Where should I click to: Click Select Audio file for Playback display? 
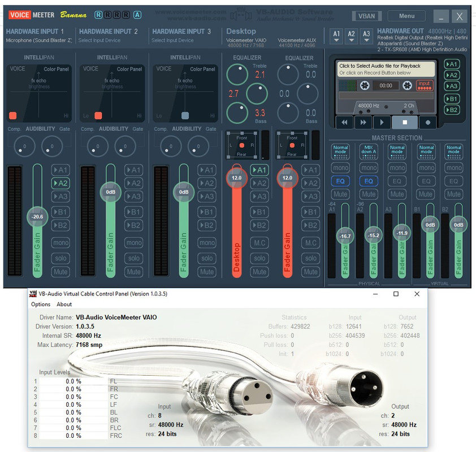point(386,69)
